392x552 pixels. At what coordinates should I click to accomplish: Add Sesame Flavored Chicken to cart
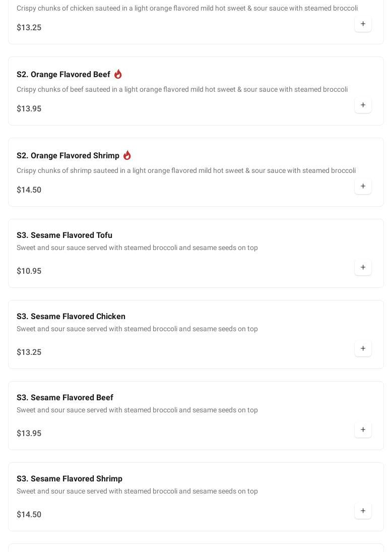tap(363, 349)
